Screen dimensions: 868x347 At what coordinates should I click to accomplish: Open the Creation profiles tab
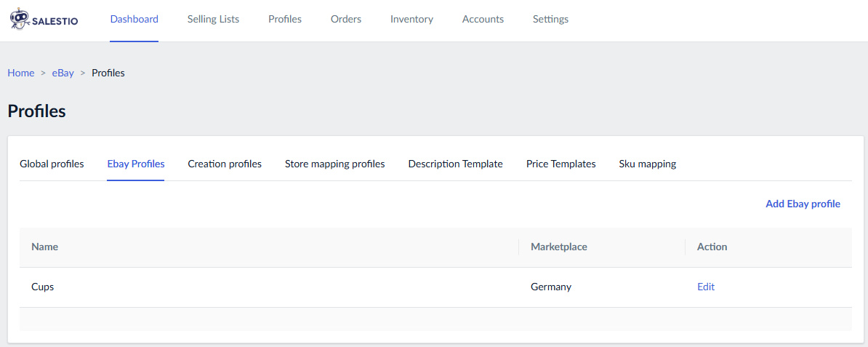tap(225, 164)
